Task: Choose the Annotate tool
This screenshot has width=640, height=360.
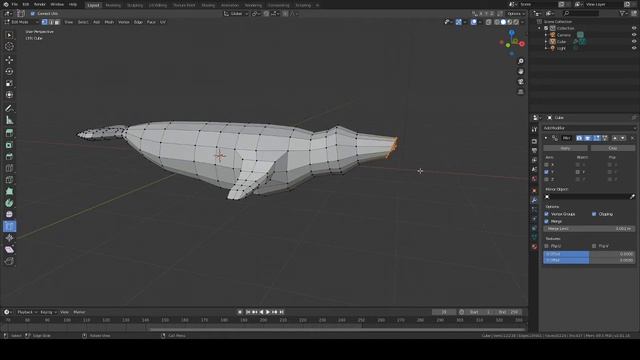Action: (9, 109)
